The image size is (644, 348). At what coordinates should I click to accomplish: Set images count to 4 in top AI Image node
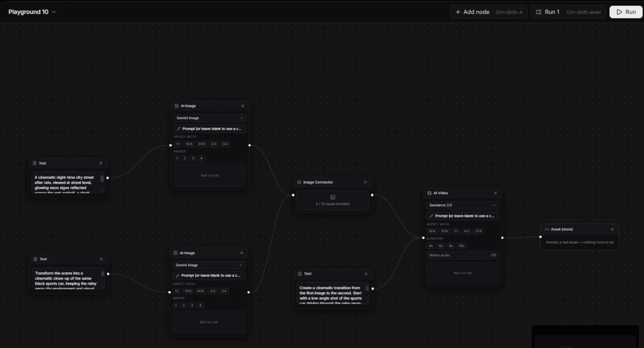[201, 158]
